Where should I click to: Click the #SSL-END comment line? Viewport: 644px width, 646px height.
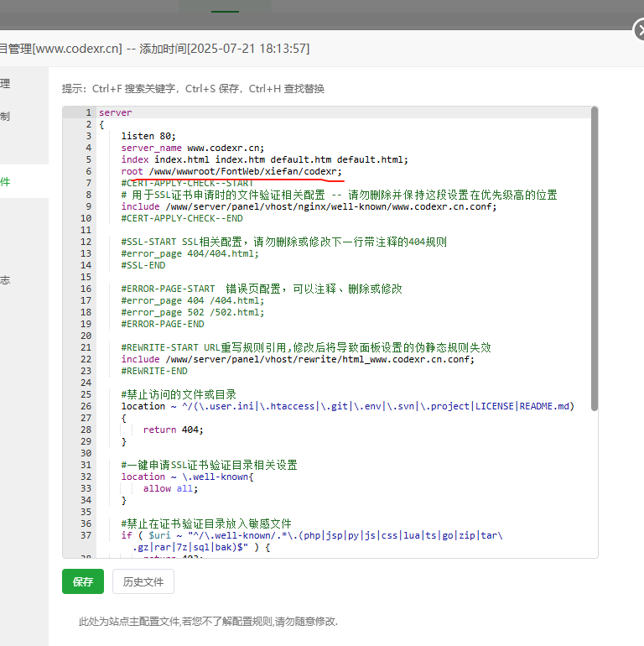click(143, 265)
